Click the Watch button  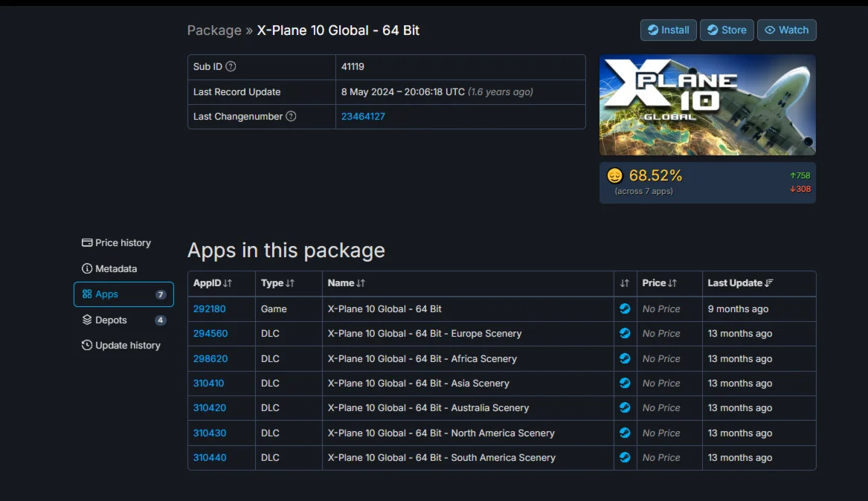point(787,30)
